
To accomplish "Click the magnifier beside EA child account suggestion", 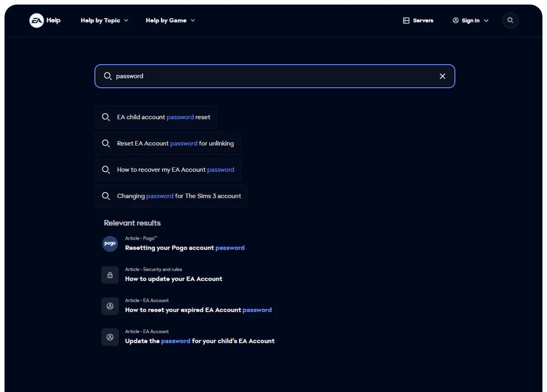I will pyautogui.click(x=106, y=117).
